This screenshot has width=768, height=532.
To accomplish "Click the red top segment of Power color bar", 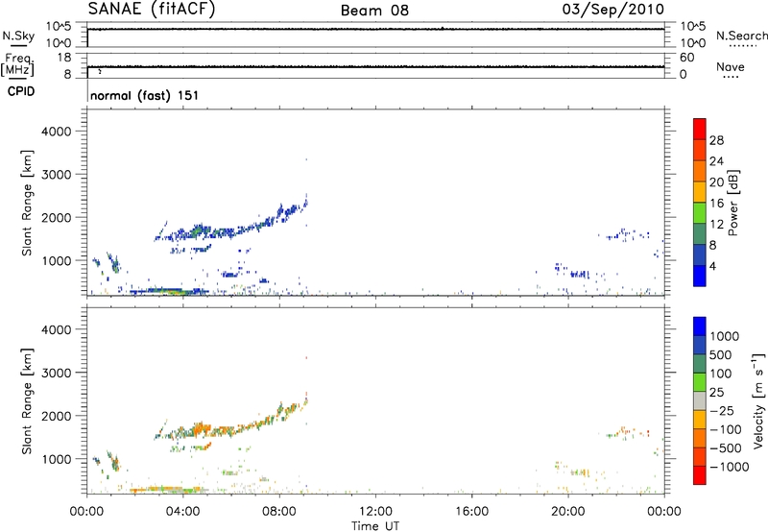I will pyautogui.click(x=700, y=129).
